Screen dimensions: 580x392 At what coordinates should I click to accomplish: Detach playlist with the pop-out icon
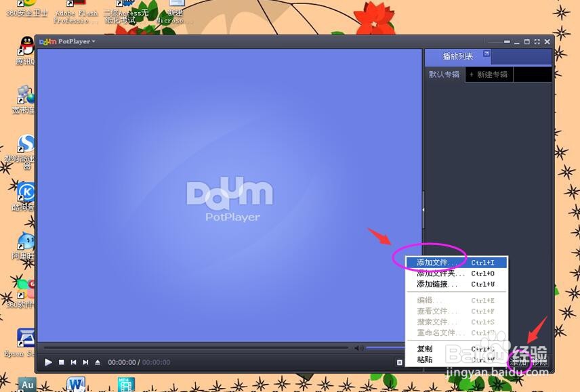[486, 53]
